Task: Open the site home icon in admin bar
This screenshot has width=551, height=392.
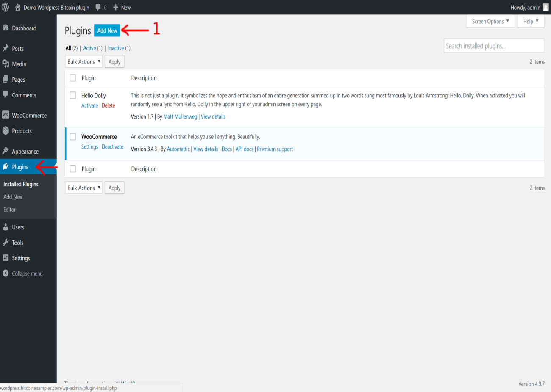Action: pyautogui.click(x=18, y=7)
